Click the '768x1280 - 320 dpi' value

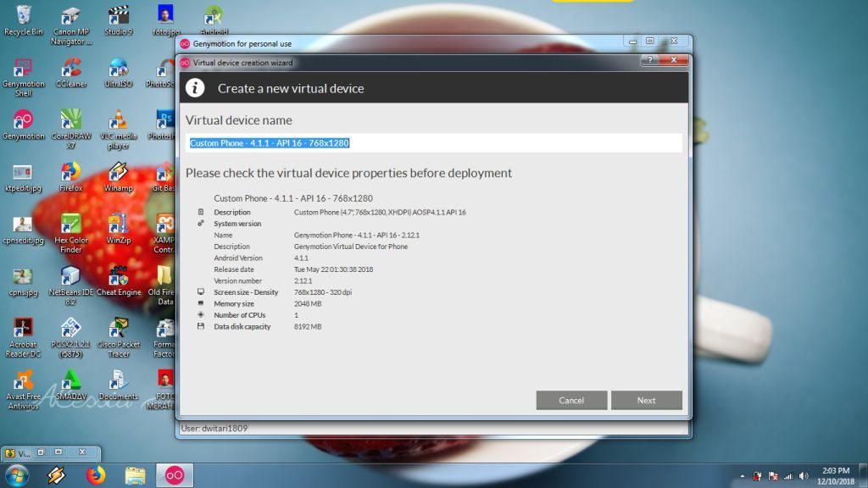[x=323, y=292]
